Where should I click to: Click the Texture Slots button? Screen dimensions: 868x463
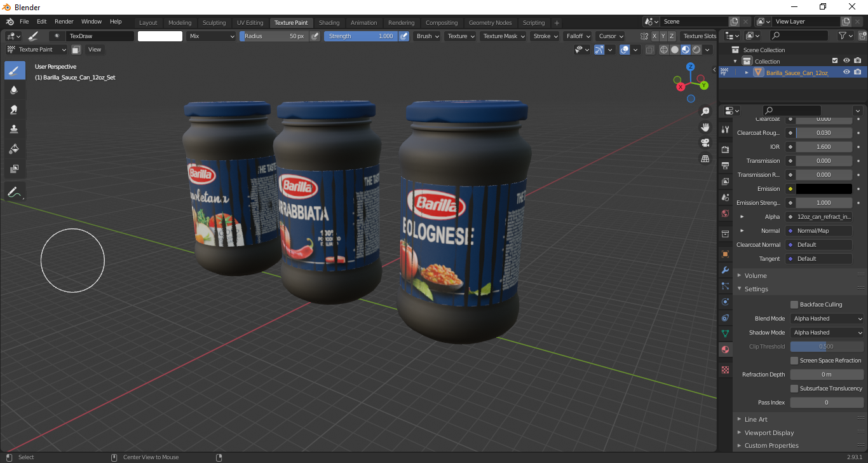click(x=699, y=36)
